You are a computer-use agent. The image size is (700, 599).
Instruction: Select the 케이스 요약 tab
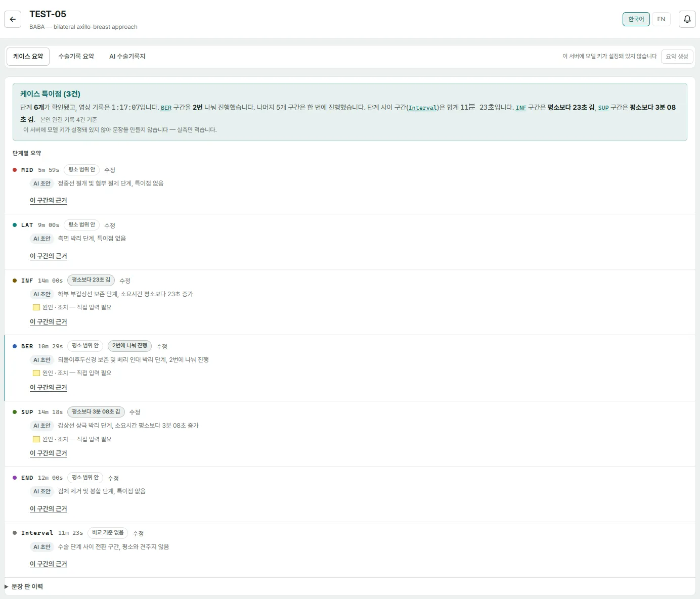point(28,57)
